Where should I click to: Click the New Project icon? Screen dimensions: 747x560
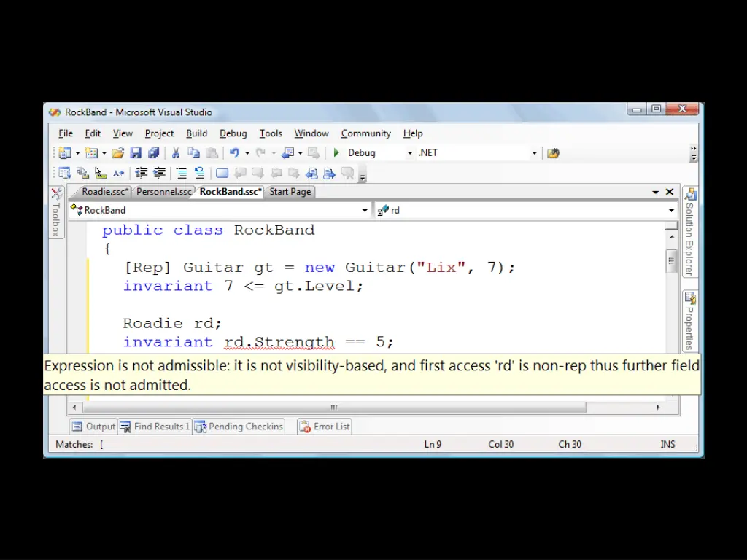coord(65,153)
